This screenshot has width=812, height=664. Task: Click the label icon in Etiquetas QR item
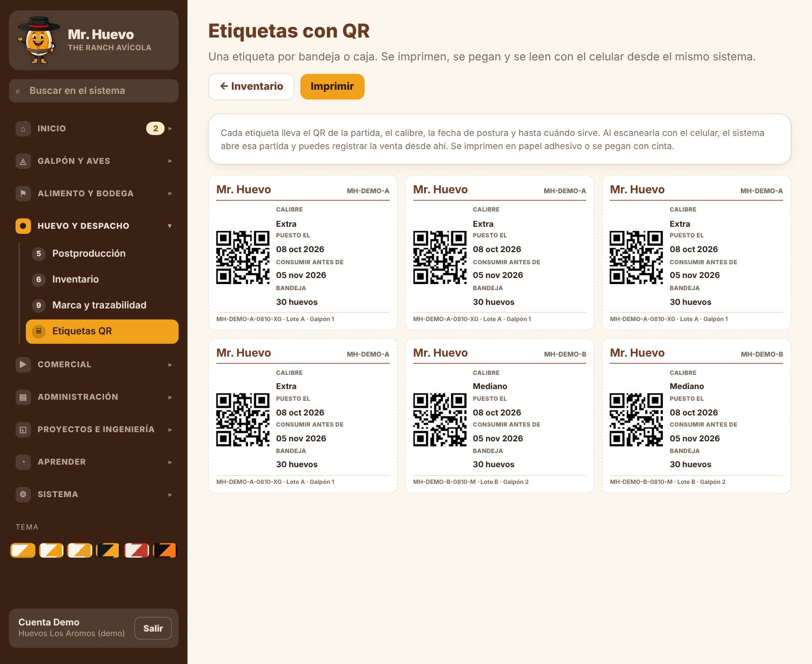[x=39, y=331]
